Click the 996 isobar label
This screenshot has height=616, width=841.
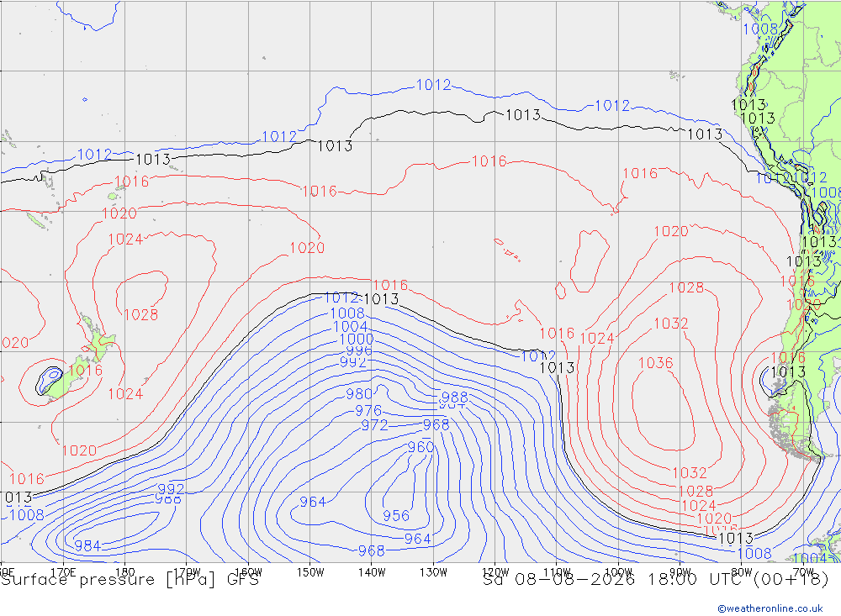(x=359, y=350)
